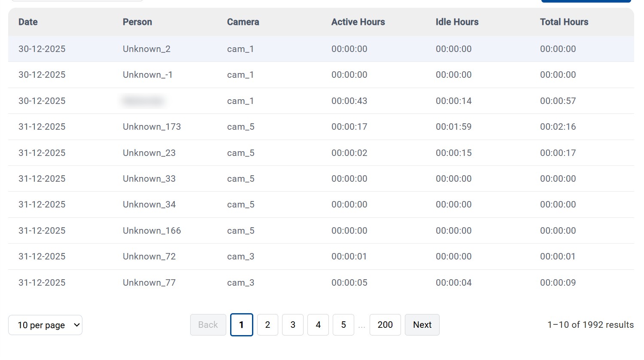Click the Person column header

click(137, 22)
